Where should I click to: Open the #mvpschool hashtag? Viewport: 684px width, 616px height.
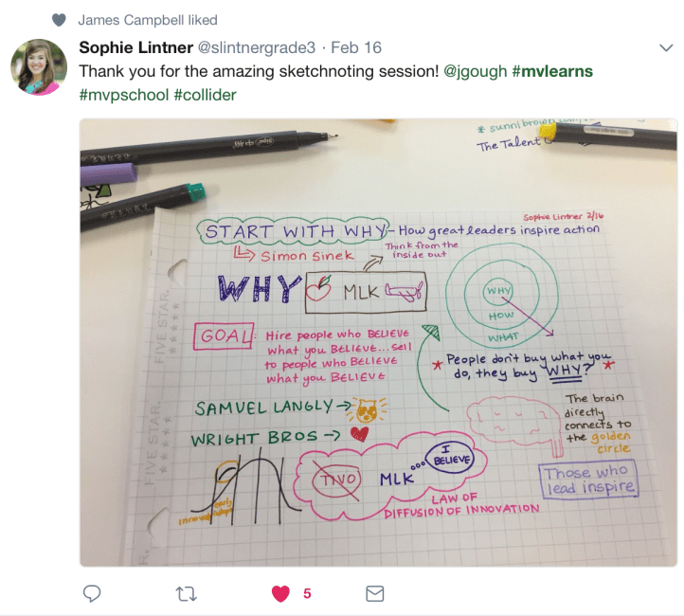(x=124, y=95)
